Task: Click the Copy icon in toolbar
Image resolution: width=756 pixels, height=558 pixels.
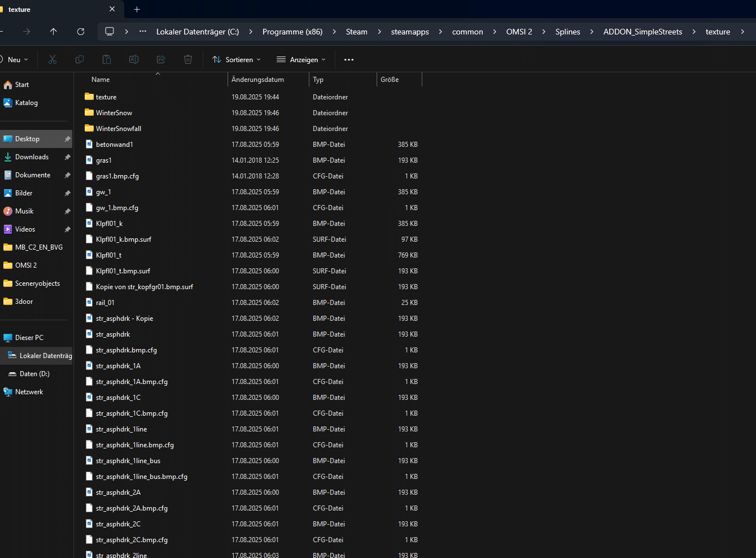Action: coord(80,59)
